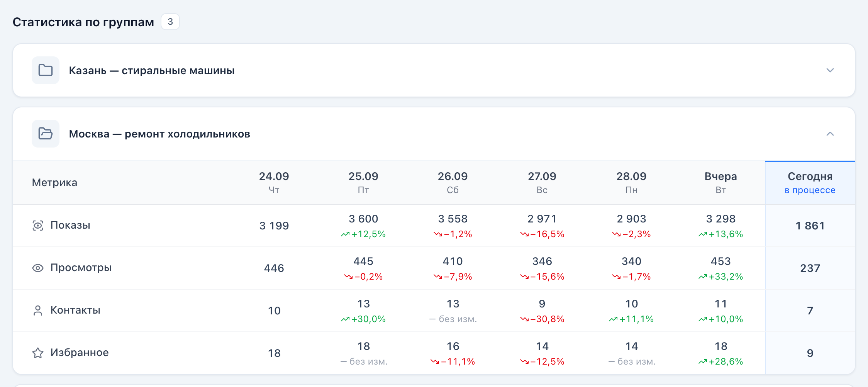Click the −11,1% change under Избранное

coord(453,362)
